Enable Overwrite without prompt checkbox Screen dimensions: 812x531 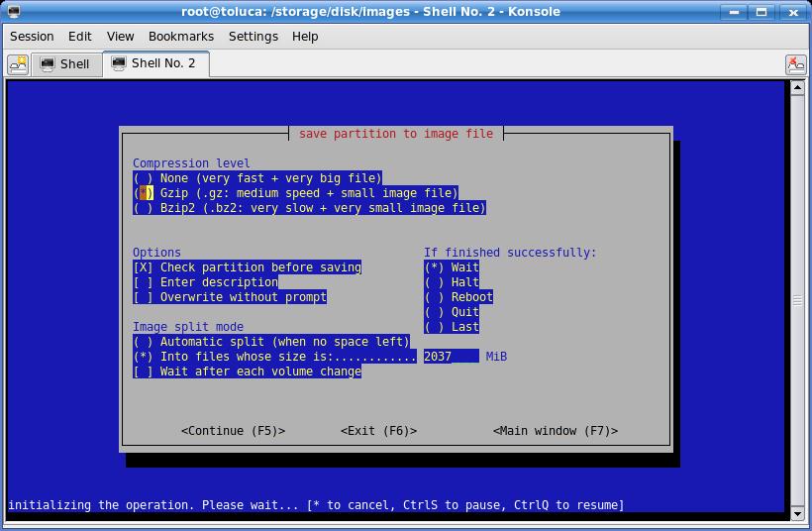tap(141, 297)
